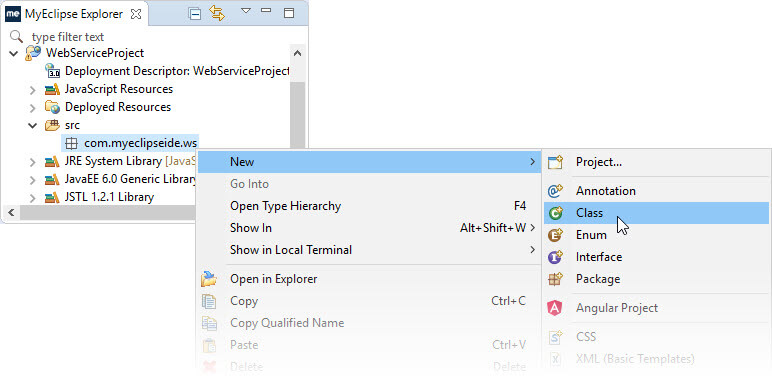Choose Copy from context menu
This screenshot has height=378, width=772.
click(x=368, y=301)
